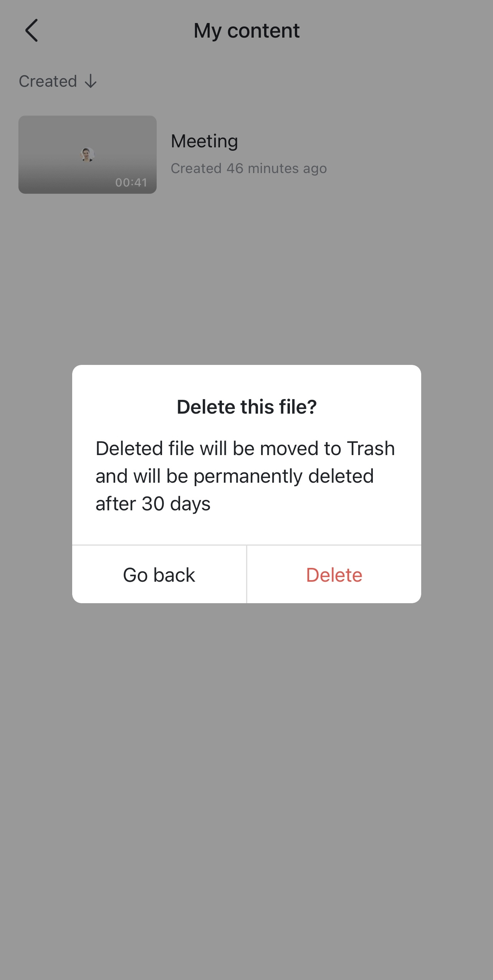This screenshot has height=980, width=493.
Task: Select the Meeting recording title
Action: click(x=204, y=142)
